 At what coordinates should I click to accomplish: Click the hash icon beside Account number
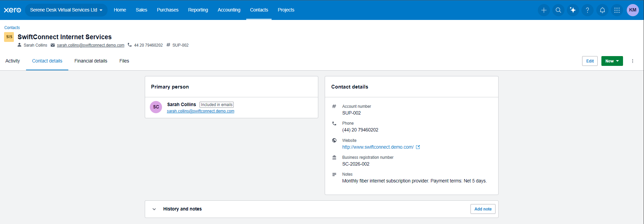coord(334,106)
